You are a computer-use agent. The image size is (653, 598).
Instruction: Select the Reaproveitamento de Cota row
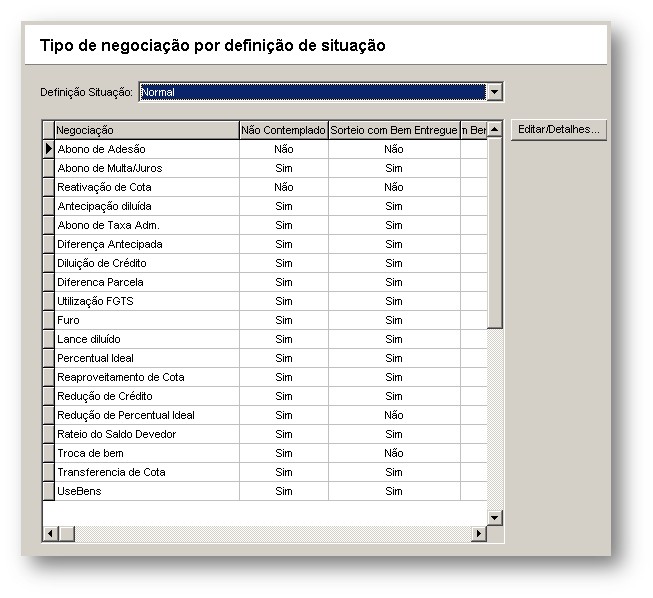(x=265, y=377)
